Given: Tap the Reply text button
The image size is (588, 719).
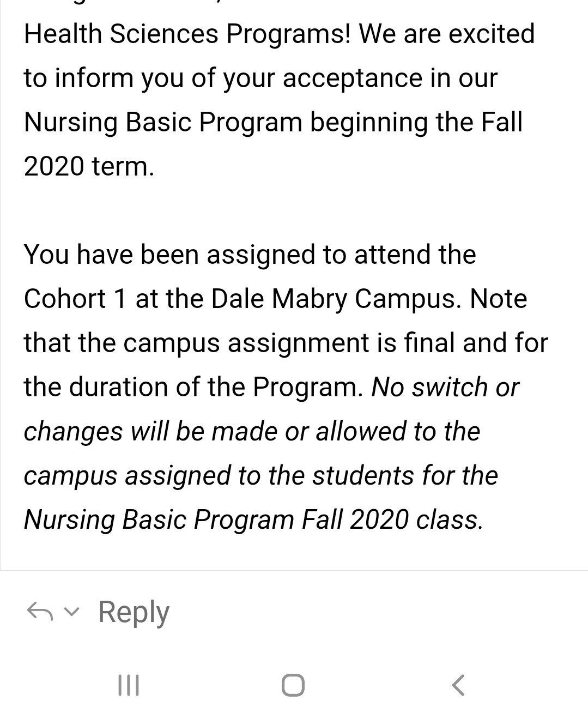Looking at the screenshot, I should click(134, 613).
